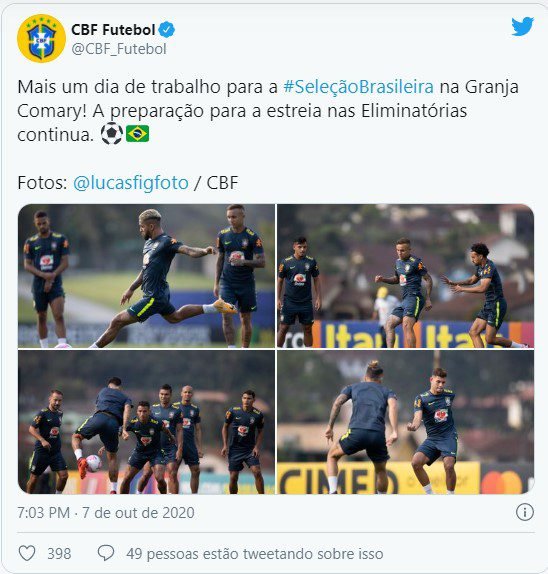This screenshot has width=548, height=574.
Task: Open replies via speech bubble icon
Action: pos(106,553)
